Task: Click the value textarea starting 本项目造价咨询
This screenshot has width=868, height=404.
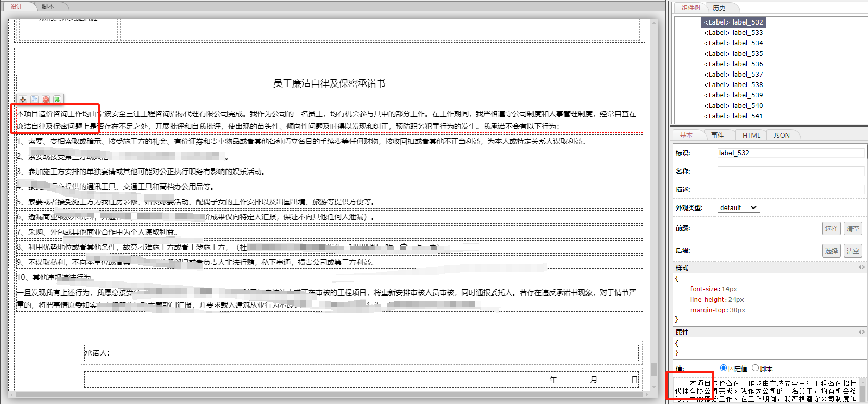Action: coord(766,390)
